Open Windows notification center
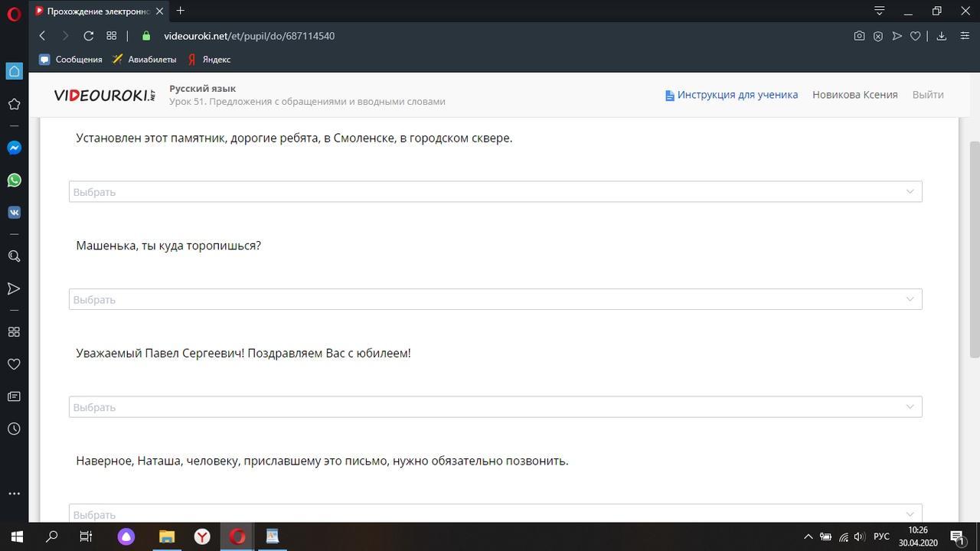 coord(957,536)
